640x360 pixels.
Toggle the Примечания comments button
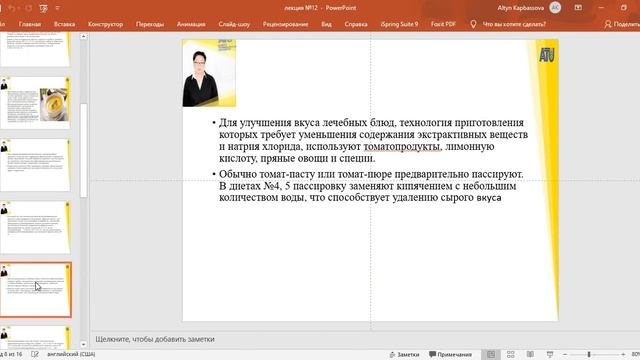coord(450,354)
